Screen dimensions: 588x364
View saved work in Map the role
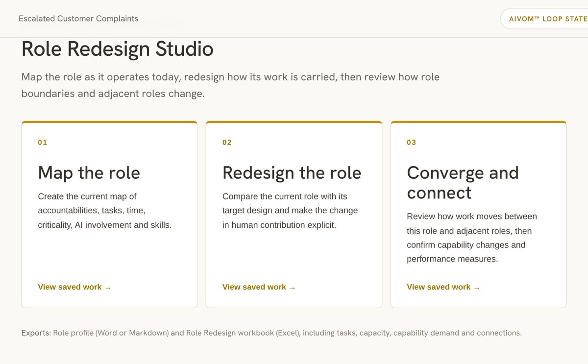[74, 287]
